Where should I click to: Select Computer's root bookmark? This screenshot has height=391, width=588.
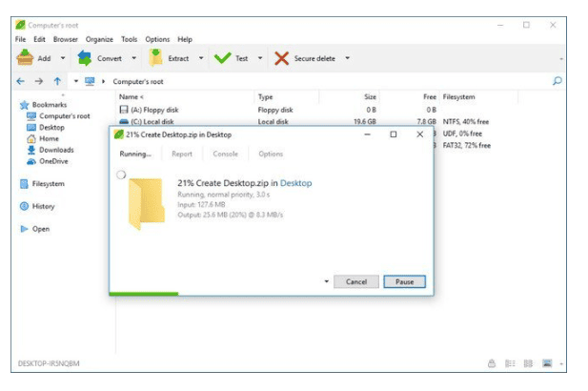pyautogui.click(x=65, y=116)
